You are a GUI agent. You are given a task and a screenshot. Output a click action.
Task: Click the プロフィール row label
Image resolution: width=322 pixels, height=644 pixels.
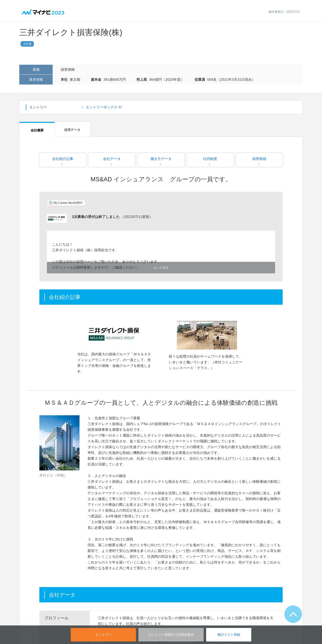tap(56, 618)
